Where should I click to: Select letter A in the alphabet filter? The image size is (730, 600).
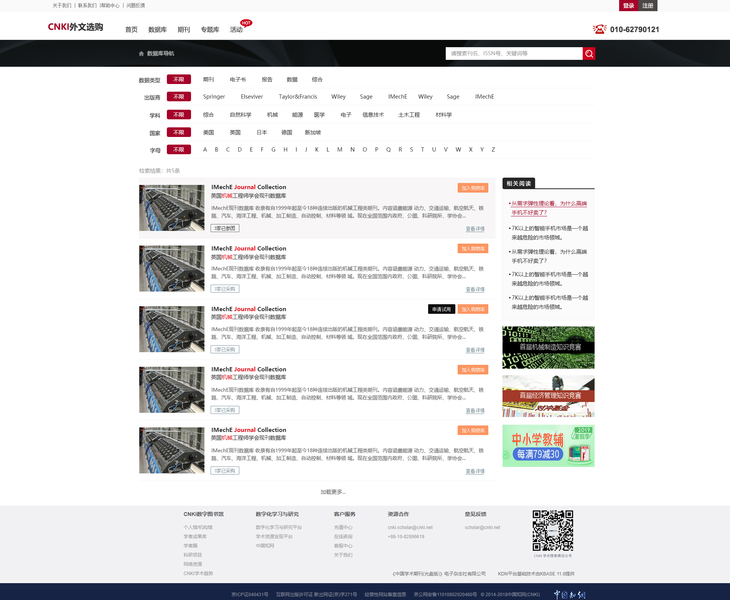[205, 150]
